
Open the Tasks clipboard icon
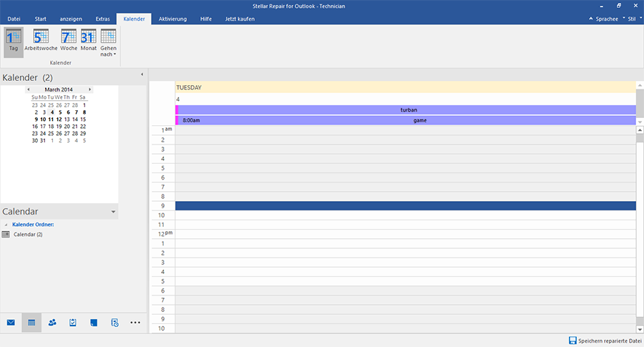coord(73,323)
